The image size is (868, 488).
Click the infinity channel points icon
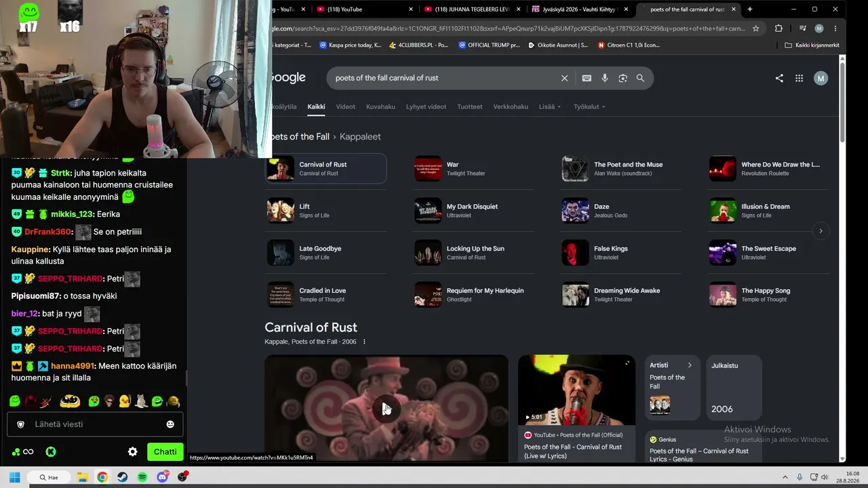[x=28, y=452]
